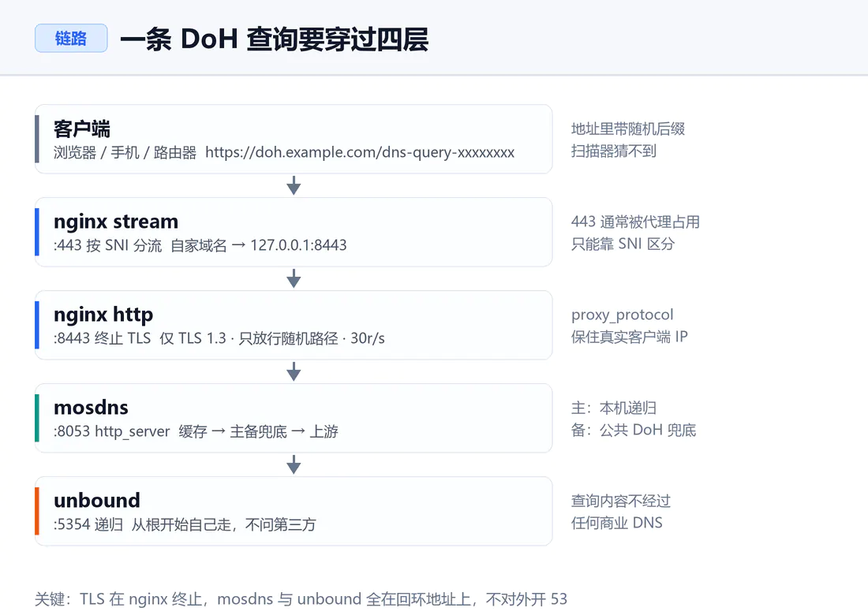Click the note 主：本机递归

[614, 408]
